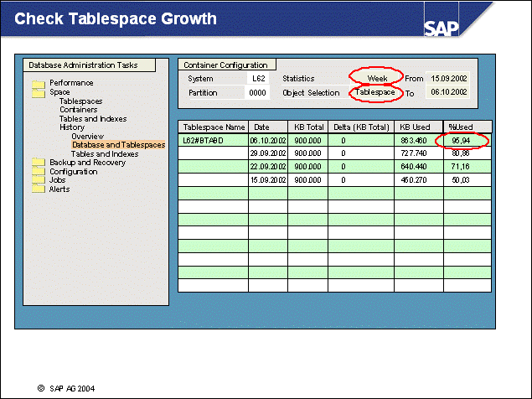Click the Alerts folder icon
The image size is (532, 399).
(x=38, y=189)
